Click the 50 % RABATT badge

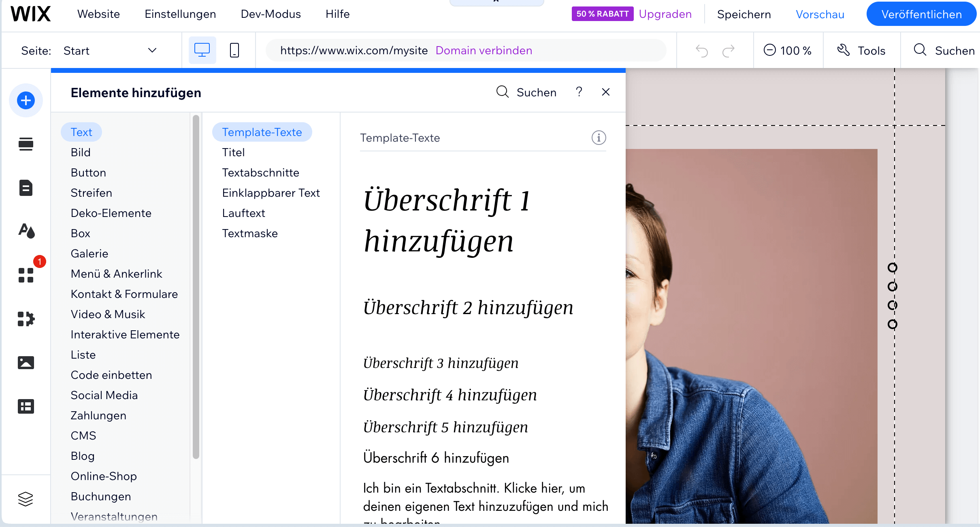(603, 14)
